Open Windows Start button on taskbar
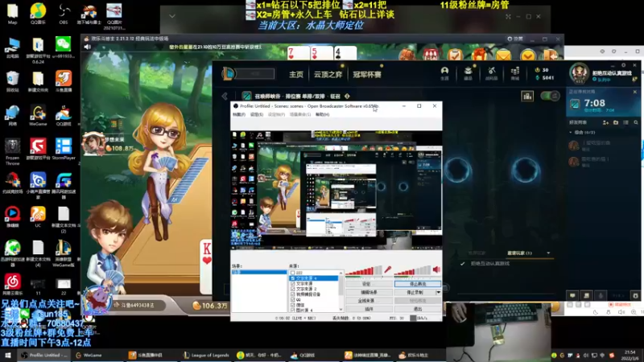This screenshot has width=644, height=362. [7, 356]
